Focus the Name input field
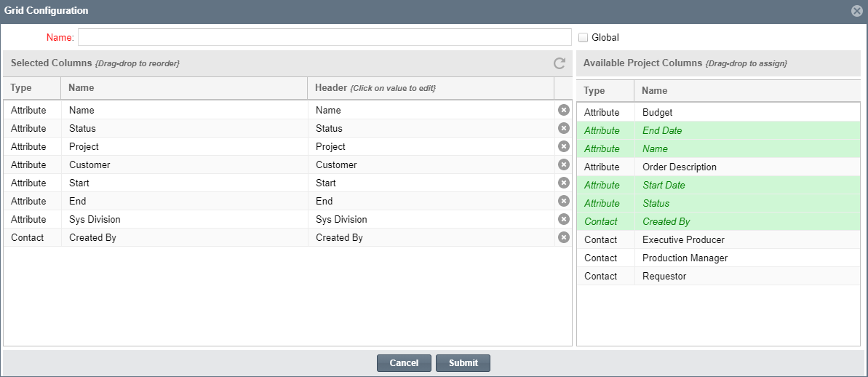868x377 pixels. (324, 37)
